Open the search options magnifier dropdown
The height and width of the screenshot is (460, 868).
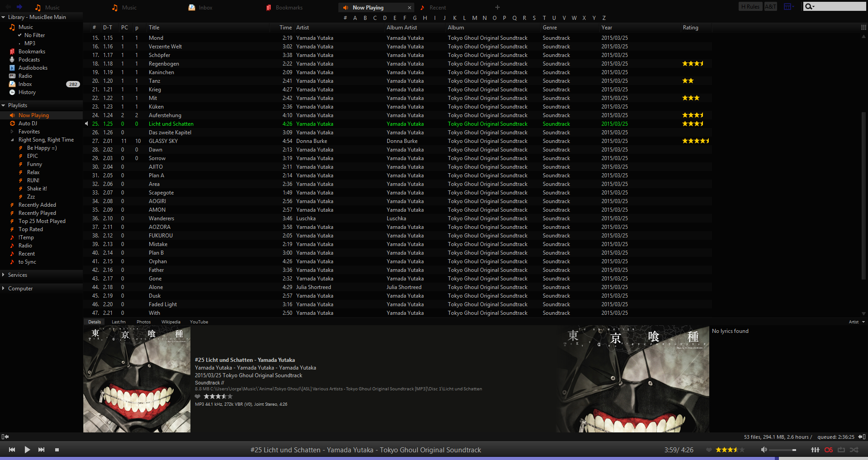810,6
